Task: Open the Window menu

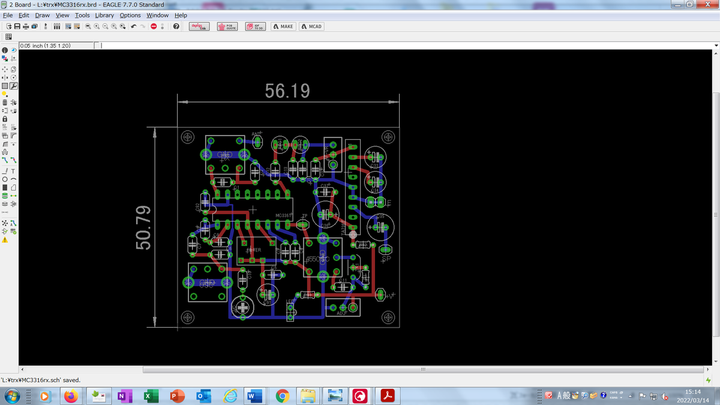Action: coord(158,15)
